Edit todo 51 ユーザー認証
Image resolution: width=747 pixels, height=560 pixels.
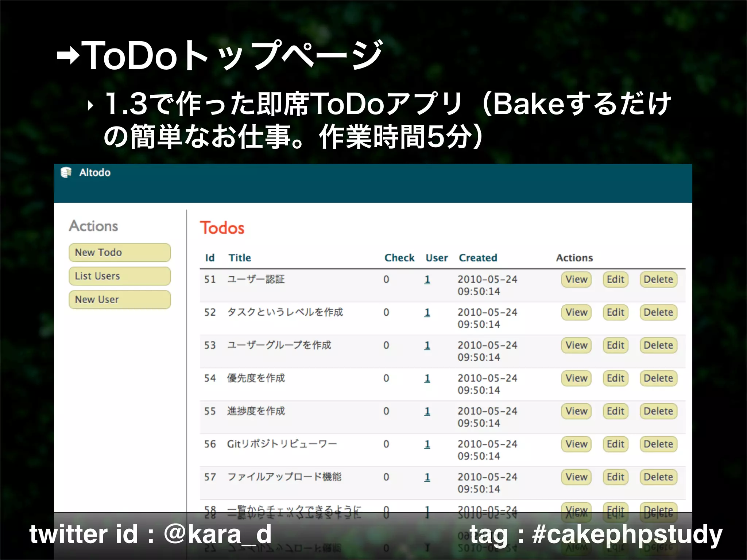pos(615,279)
